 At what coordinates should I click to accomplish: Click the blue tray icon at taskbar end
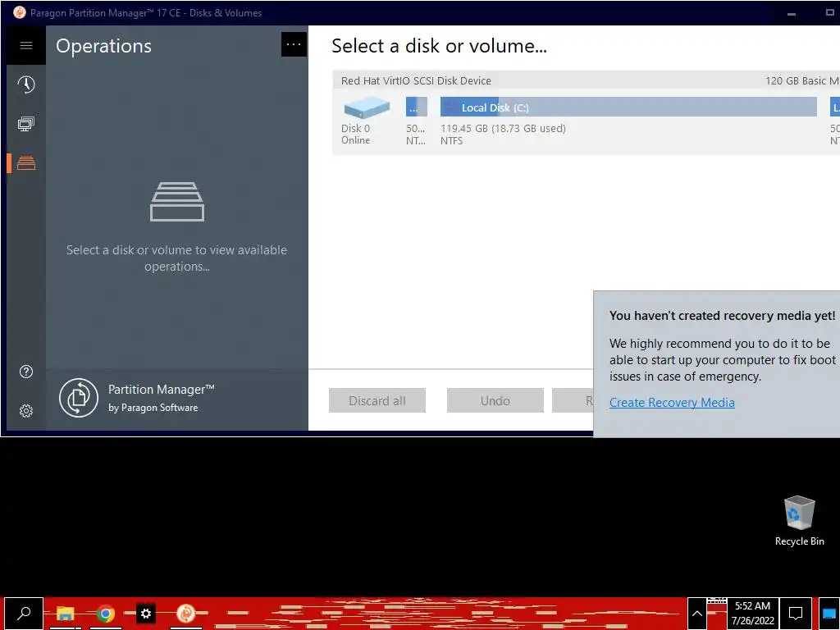click(x=829, y=614)
